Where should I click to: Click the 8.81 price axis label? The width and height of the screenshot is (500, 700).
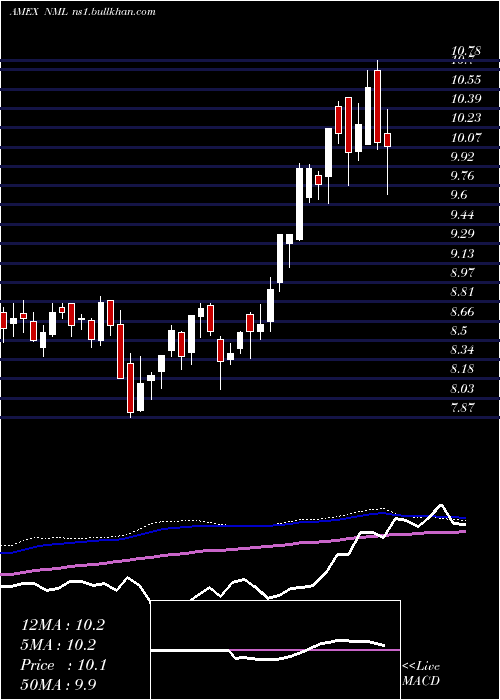(x=463, y=292)
